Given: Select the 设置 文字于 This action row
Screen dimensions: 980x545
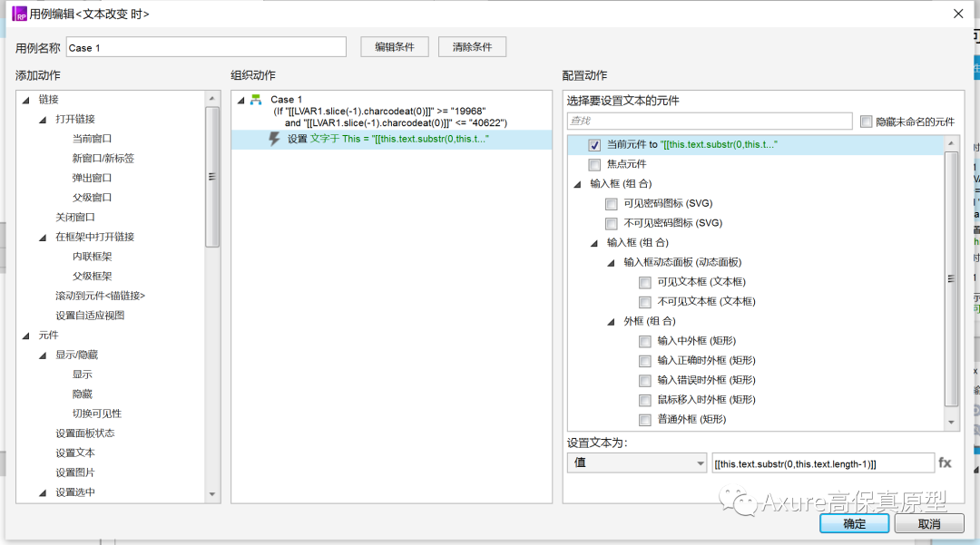Looking at the screenshot, I should 391,140.
